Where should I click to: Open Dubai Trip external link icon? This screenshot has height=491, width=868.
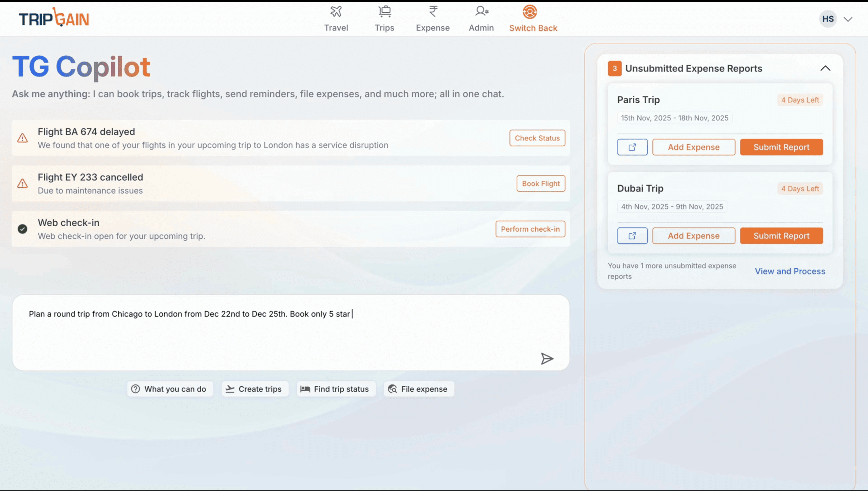point(632,236)
